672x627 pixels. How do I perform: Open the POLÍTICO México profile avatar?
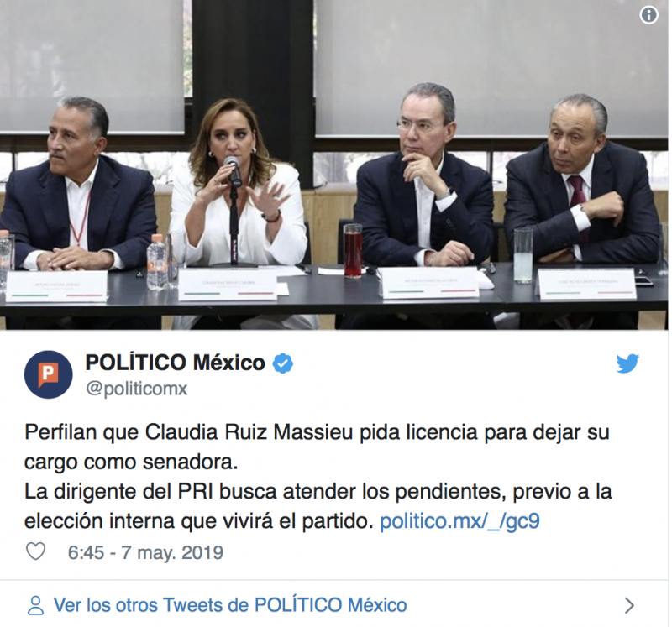coord(49,374)
